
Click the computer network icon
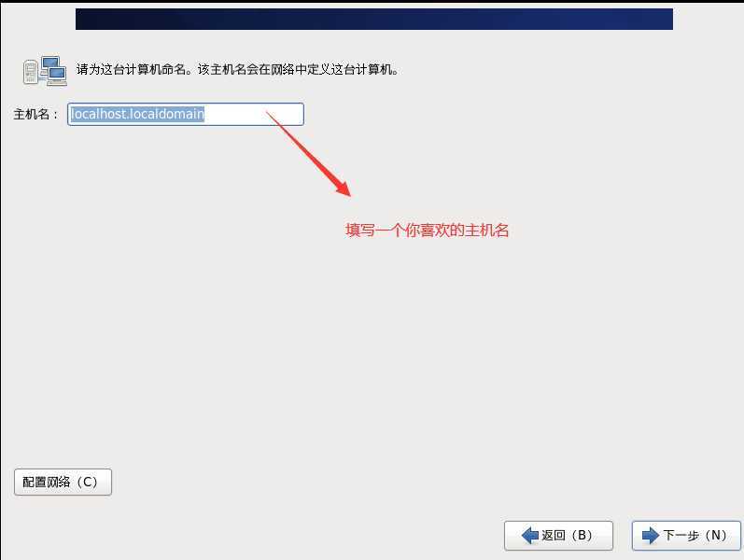pyautogui.click(x=45, y=71)
